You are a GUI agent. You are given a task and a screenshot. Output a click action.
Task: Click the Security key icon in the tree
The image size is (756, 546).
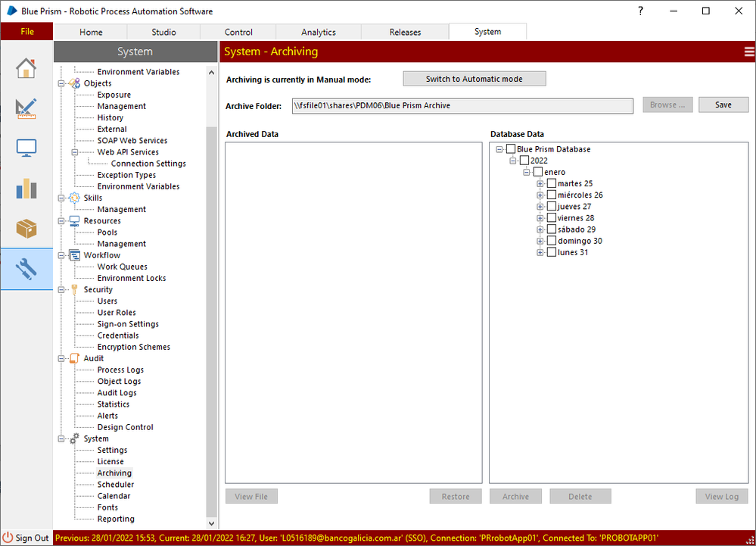(x=74, y=289)
